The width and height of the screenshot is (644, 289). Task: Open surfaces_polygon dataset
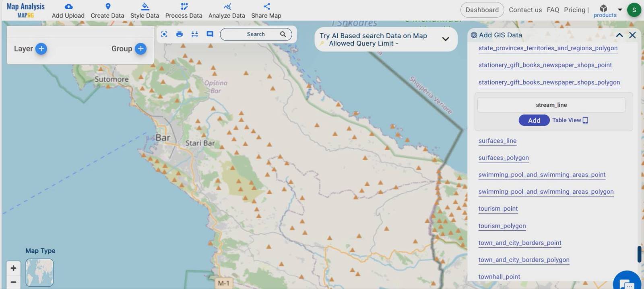point(504,158)
